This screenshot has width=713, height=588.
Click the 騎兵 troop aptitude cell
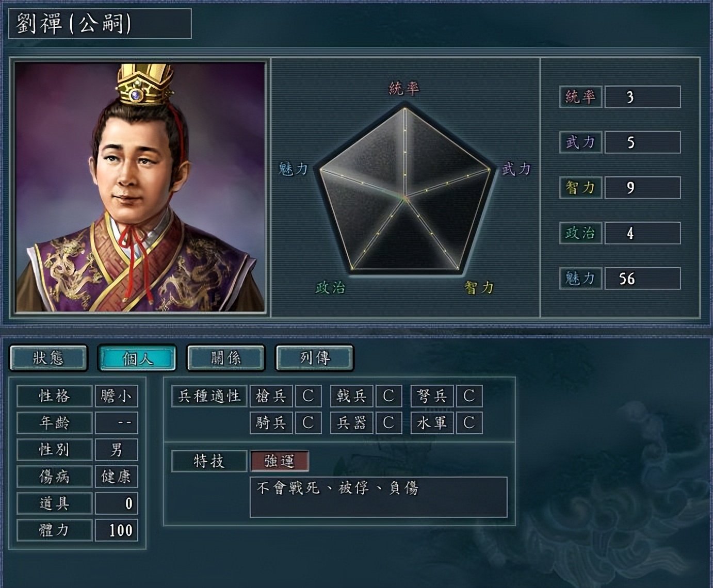[x=271, y=423]
